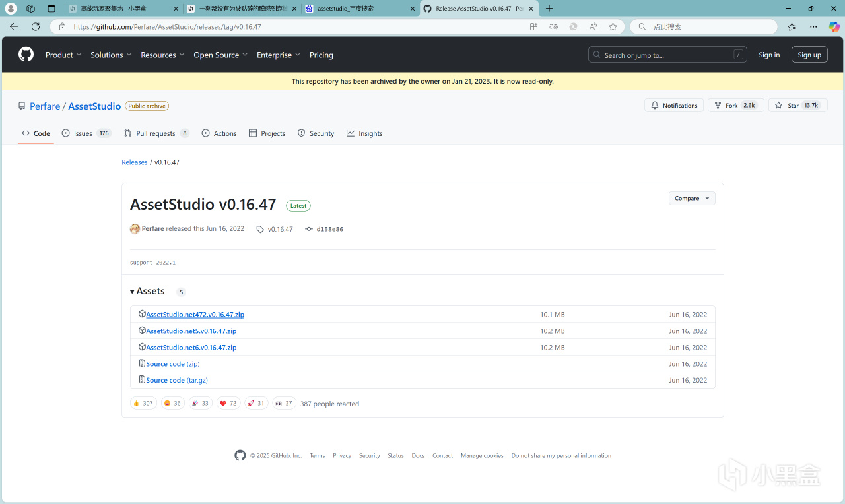Open the Enterprise dropdown menu
The height and width of the screenshot is (504, 845).
click(x=279, y=55)
